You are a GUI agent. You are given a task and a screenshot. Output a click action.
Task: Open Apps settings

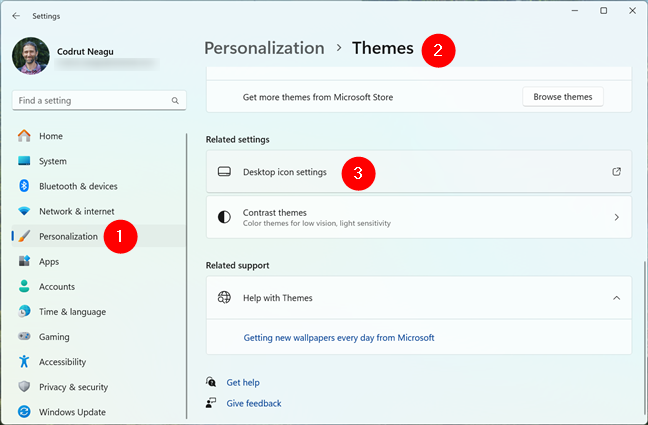point(99,261)
